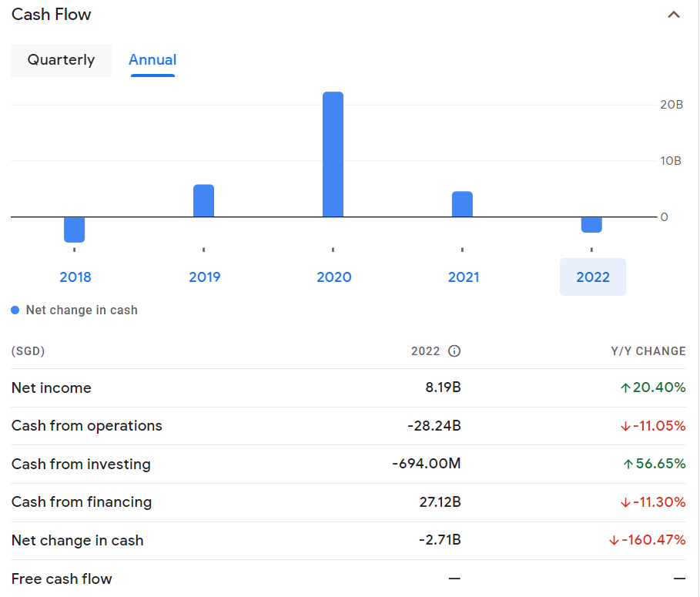Click the 8.19B net income value
The width and height of the screenshot is (700, 597).
[443, 387]
